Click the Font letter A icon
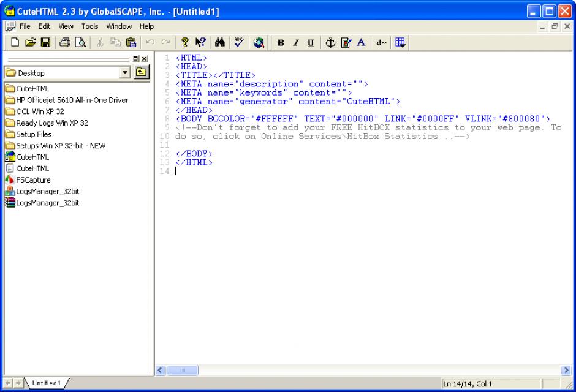The height and width of the screenshot is (392, 576). [361, 43]
